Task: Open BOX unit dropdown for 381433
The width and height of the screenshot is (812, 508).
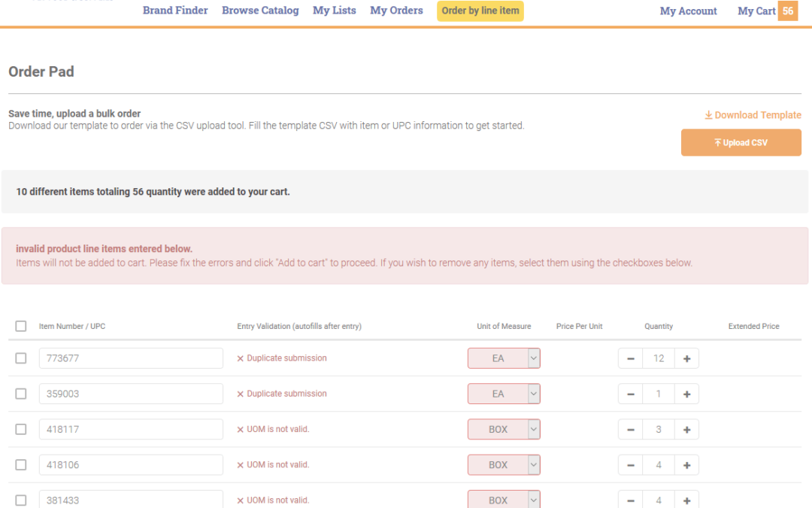Action: click(504, 499)
